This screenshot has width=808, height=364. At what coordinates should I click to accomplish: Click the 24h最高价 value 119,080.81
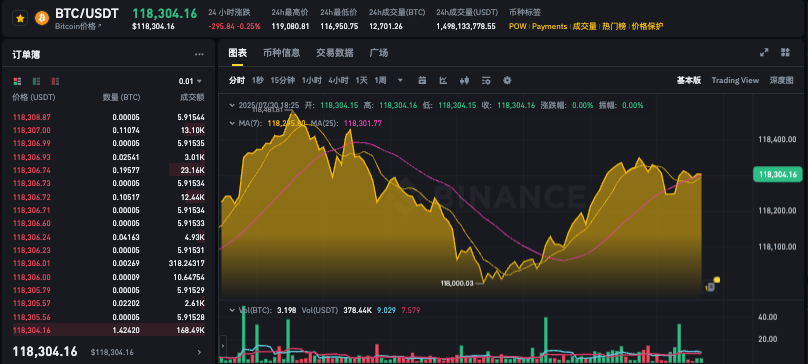pyautogui.click(x=291, y=26)
